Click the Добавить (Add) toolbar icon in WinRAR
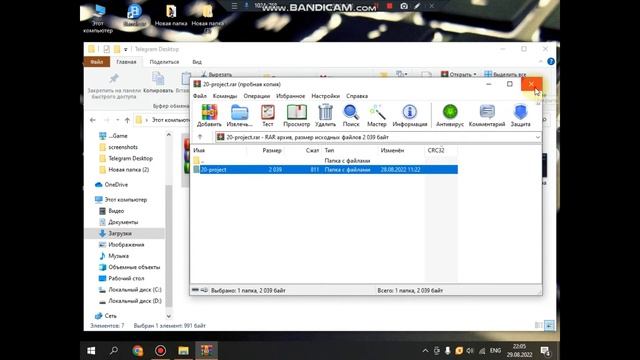The width and height of the screenshot is (640, 360). click(209, 115)
